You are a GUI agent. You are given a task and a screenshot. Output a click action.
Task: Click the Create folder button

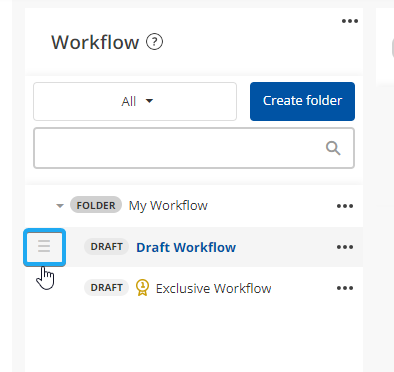click(x=302, y=101)
